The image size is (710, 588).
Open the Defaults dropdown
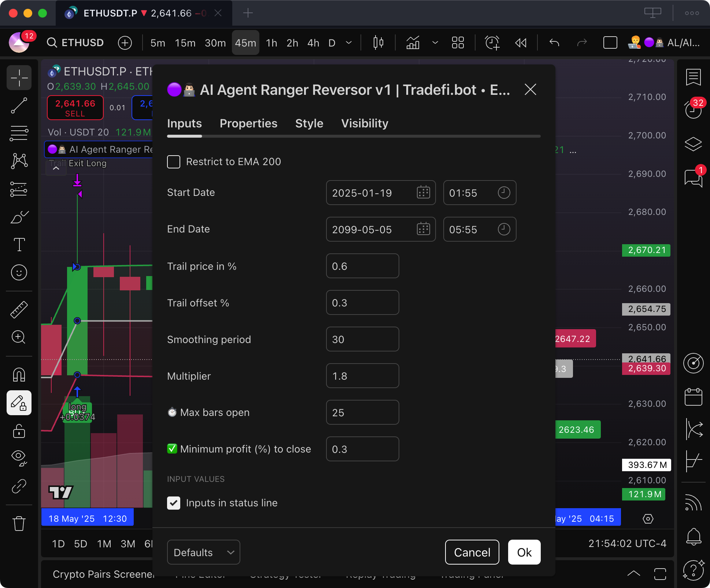coord(203,552)
